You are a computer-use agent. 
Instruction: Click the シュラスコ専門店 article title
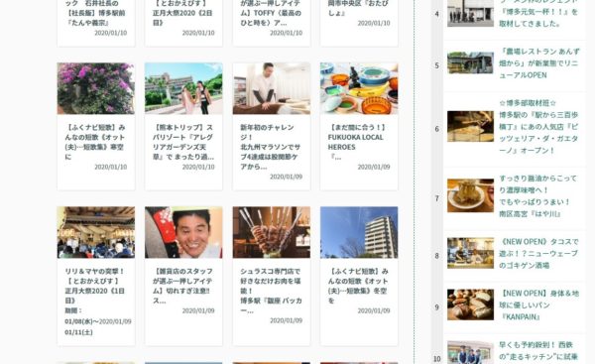(271, 291)
